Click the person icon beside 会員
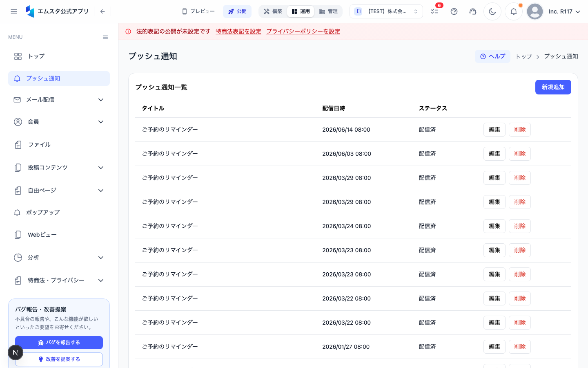Viewport: 588px width, 368px height. (18, 122)
